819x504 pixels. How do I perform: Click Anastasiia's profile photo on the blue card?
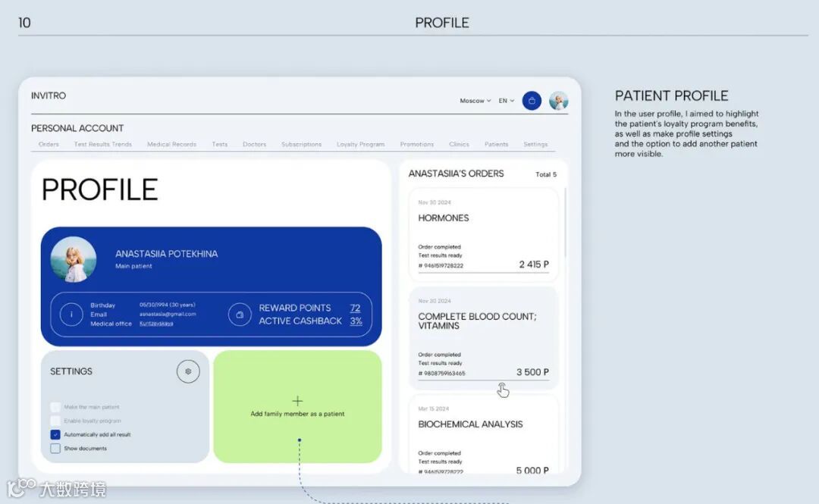pos(73,259)
